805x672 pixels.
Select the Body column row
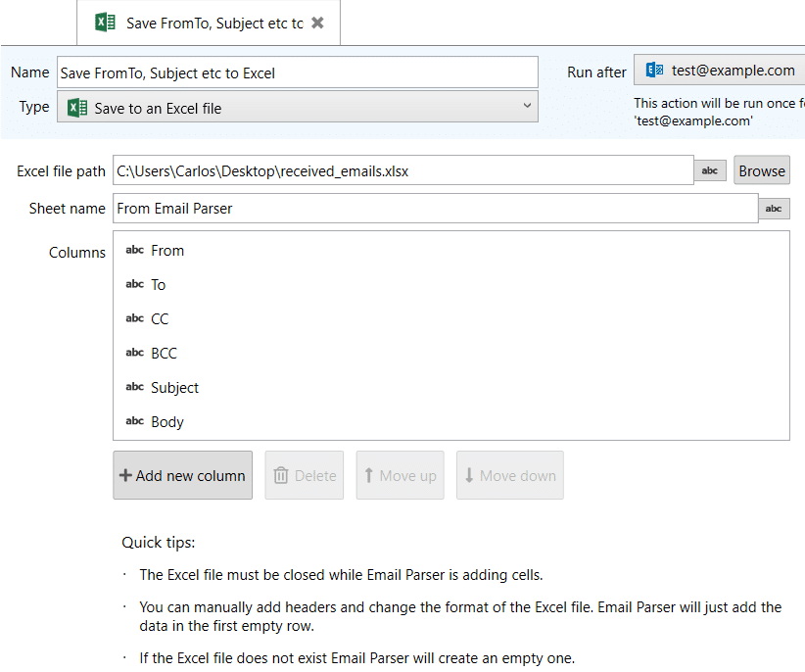pyautogui.click(x=451, y=421)
